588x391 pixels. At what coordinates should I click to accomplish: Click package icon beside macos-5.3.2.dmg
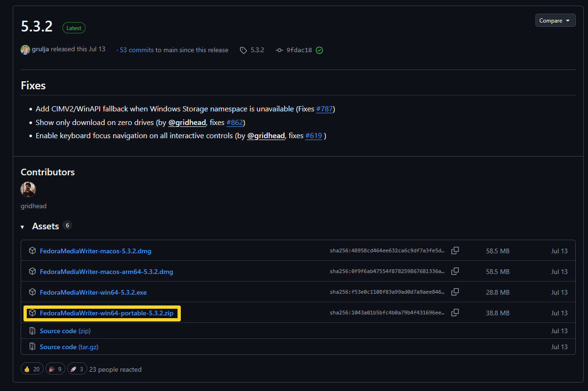(32, 251)
